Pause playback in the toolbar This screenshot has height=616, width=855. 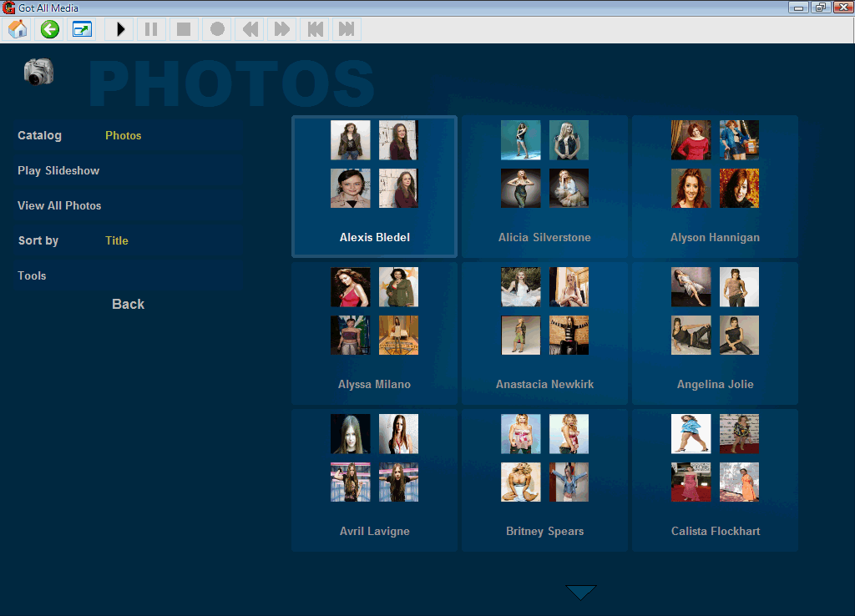click(152, 29)
